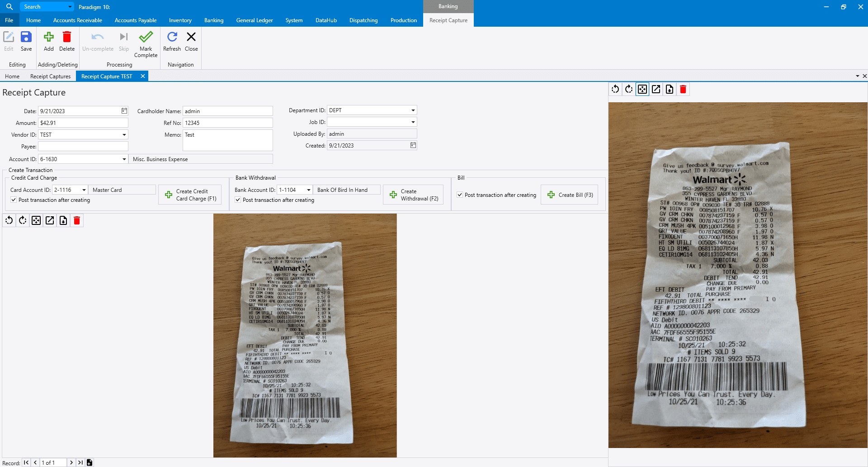Click the Save icon in the ribbon

[x=26, y=37]
